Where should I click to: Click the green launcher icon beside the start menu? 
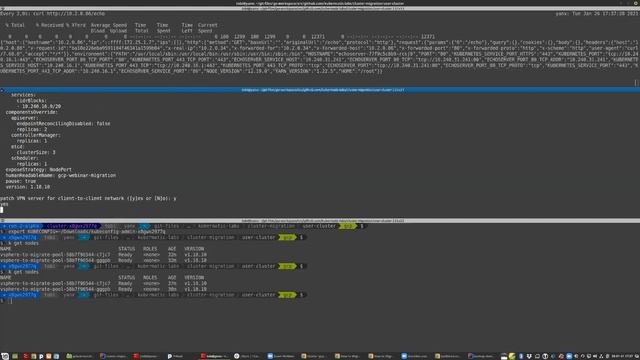15,356
